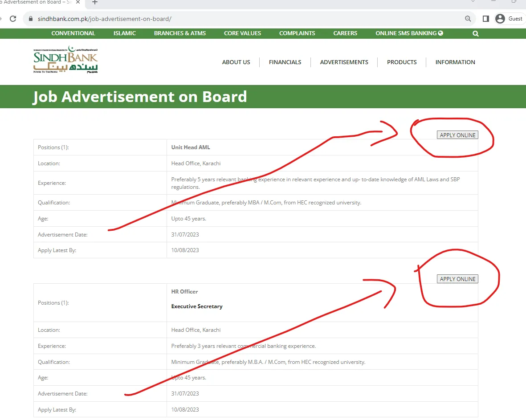Open the Complaints page
The width and height of the screenshot is (526, 420).
coord(297,33)
